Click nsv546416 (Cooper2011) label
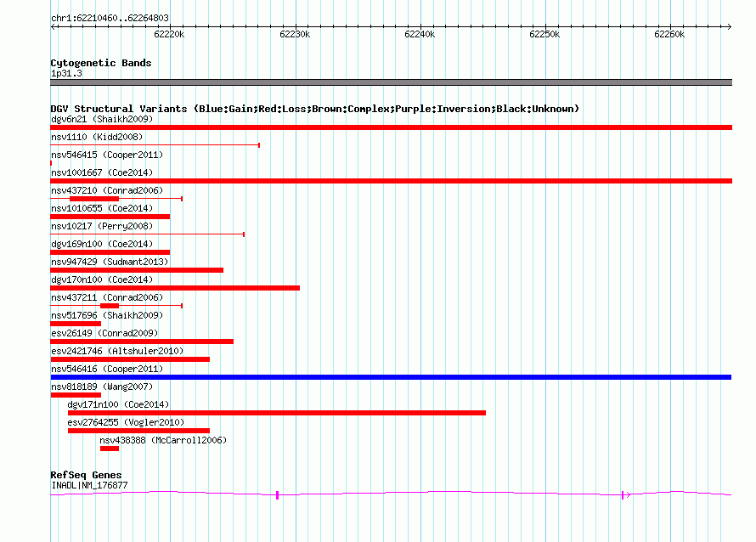Viewport: 756px width, 542px height. coord(107,369)
